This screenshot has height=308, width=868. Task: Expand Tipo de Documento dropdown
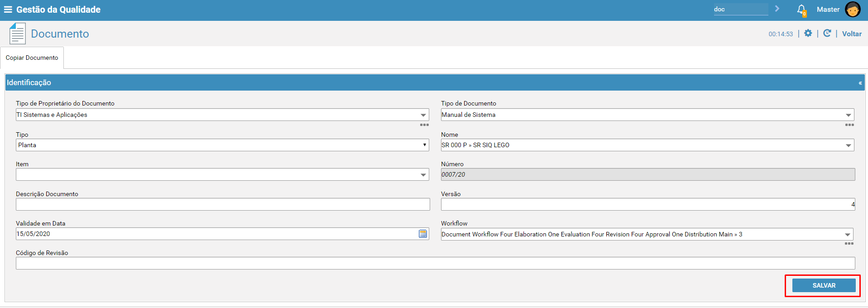[849, 115]
